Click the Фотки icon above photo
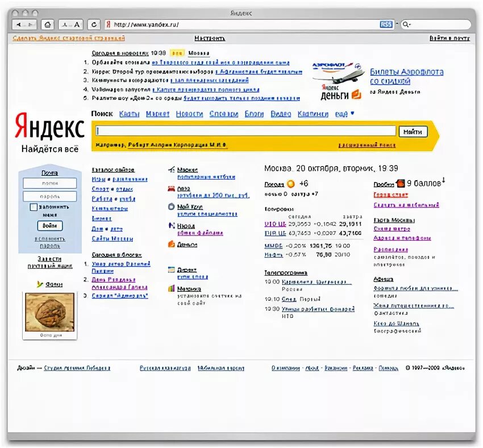This screenshot has width=483, height=448. [40, 284]
